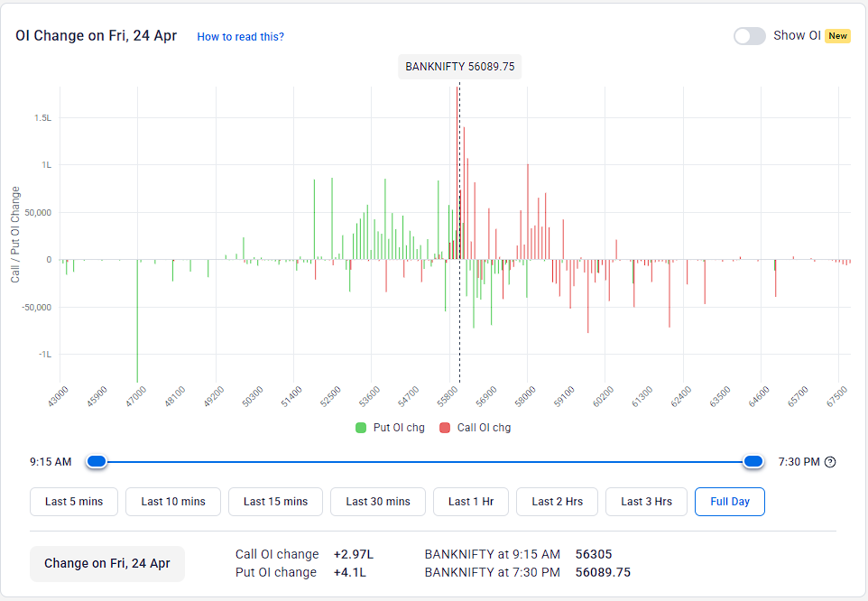Switch to the Last 2 Hrs view

click(x=557, y=501)
